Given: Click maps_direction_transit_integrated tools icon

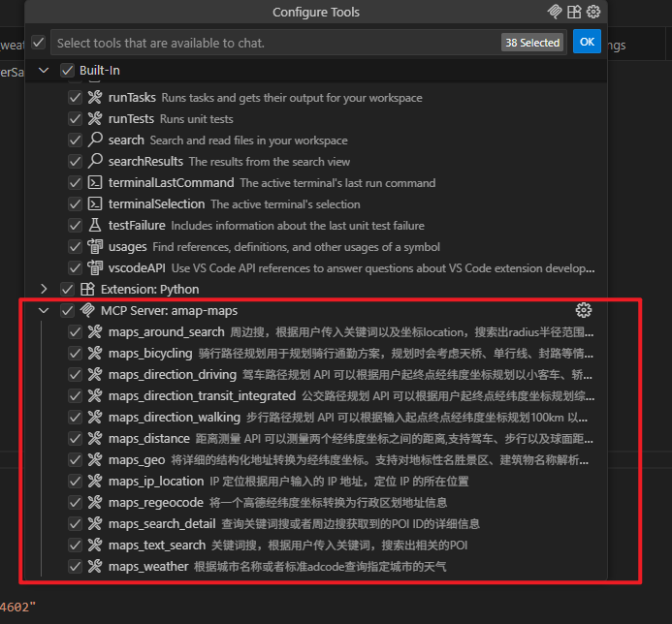Looking at the screenshot, I should [95, 395].
